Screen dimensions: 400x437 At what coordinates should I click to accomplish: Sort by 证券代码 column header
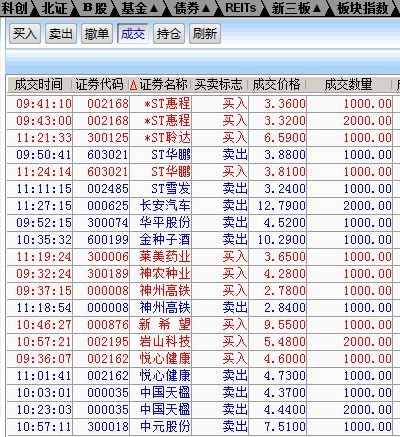pos(99,84)
